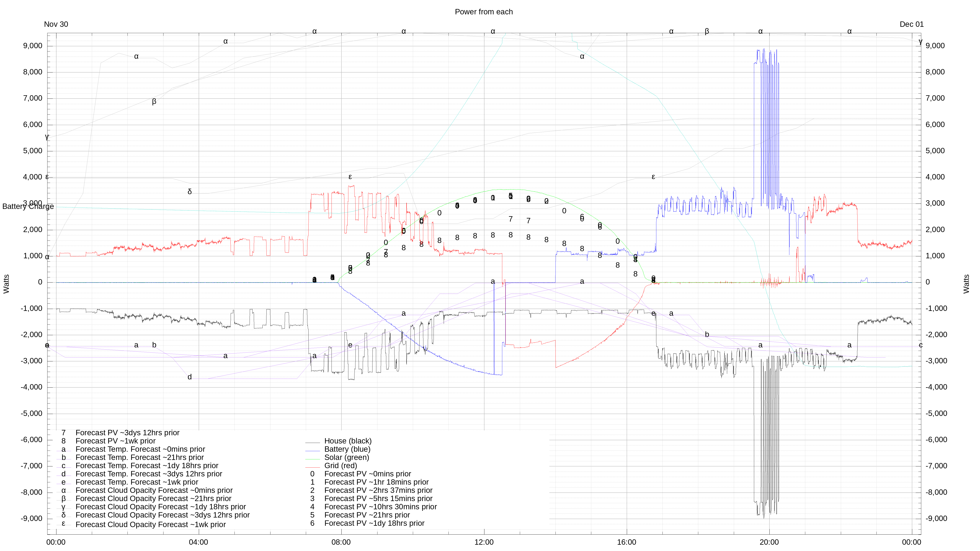Click legend 'Forecast Temp. Forecast ~0mins prior'

click(140, 449)
